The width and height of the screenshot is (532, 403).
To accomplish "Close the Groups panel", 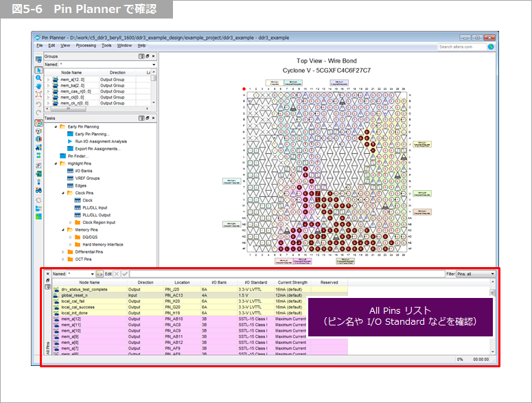I will (154, 56).
